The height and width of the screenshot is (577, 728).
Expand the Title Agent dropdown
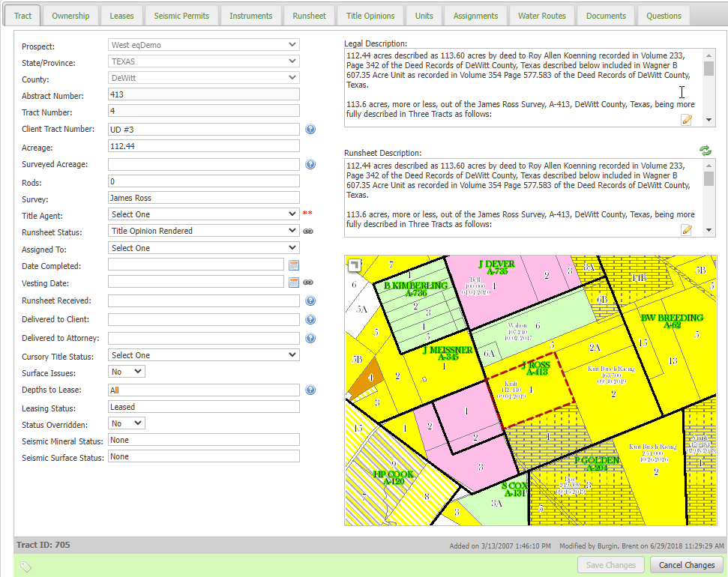click(203, 214)
